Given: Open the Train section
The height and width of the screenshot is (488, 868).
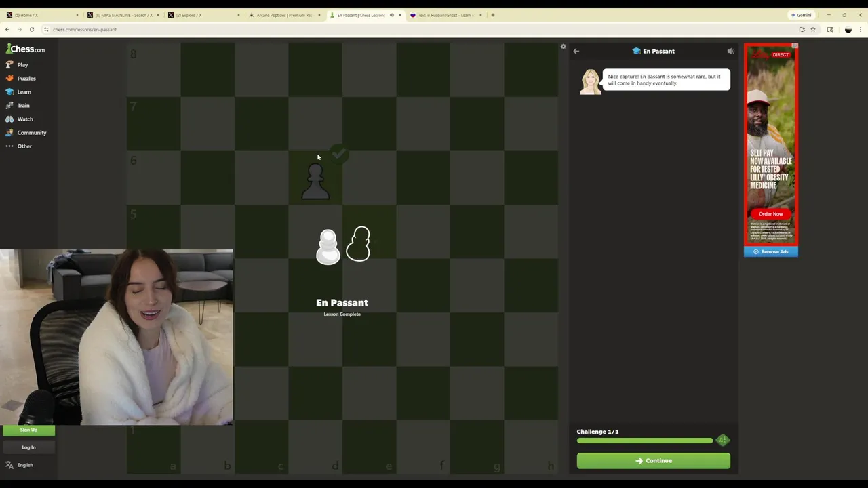Looking at the screenshot, I should [23, 106].
